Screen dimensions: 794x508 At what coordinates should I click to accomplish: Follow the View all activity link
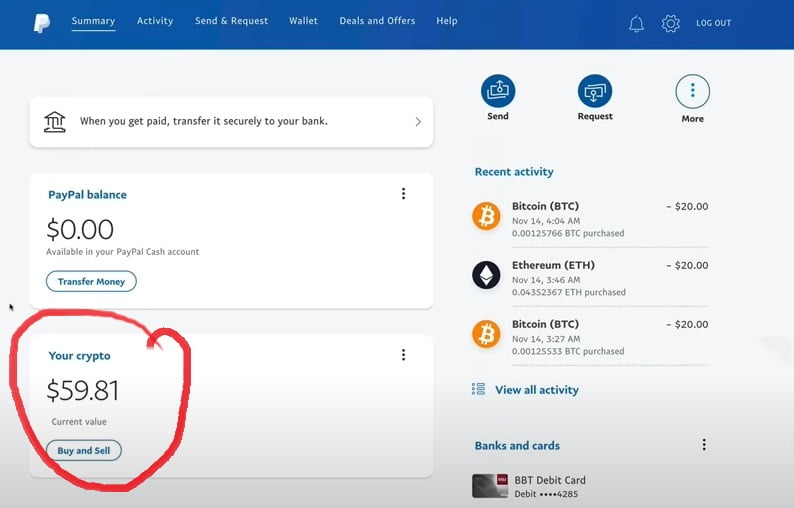coord(536,390)
